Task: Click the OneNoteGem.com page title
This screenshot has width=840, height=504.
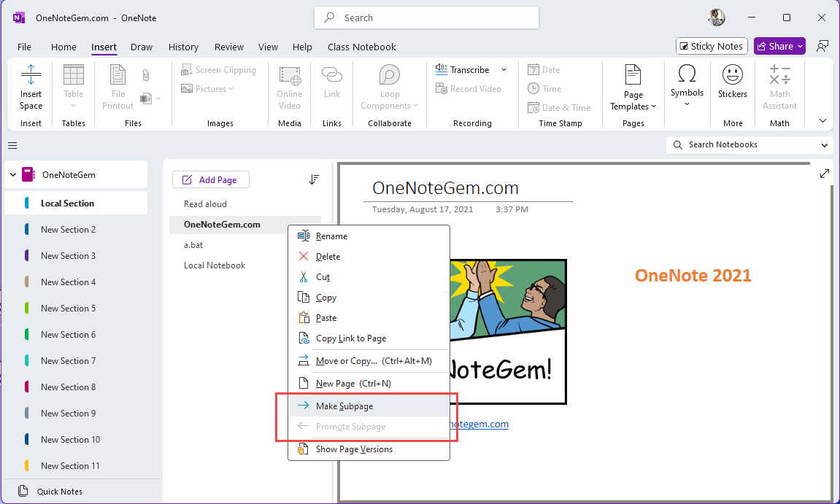Action: (x=445, y=188)
